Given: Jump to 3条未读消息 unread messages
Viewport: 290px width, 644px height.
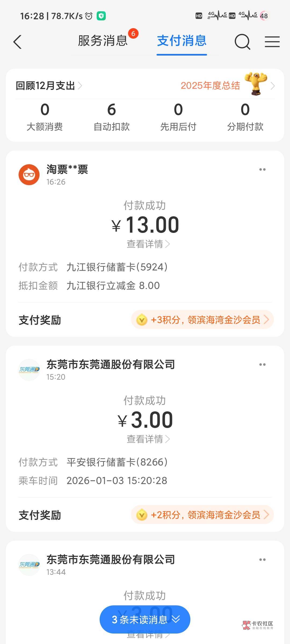Looking at the screenshot, I should click(x=145, y=620).
